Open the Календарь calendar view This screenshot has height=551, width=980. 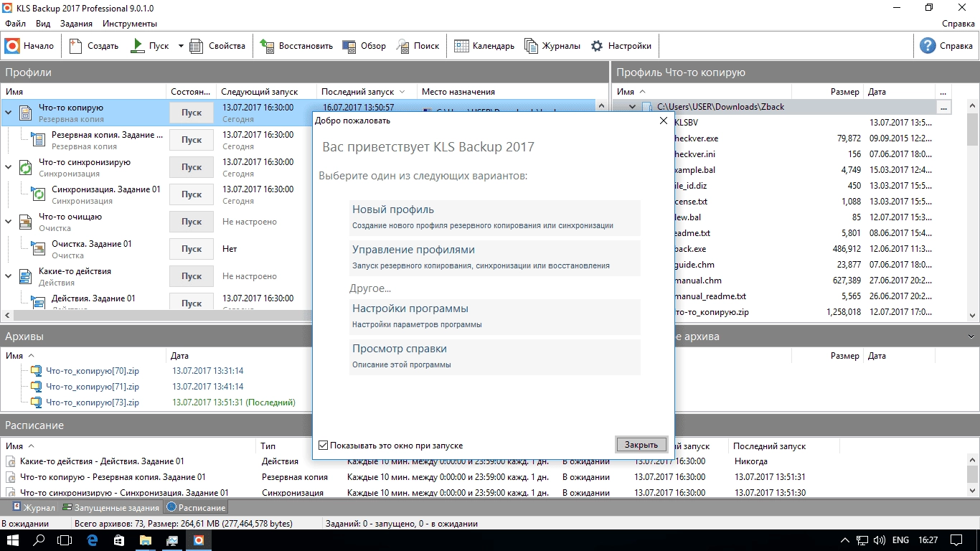click(484, 46)
